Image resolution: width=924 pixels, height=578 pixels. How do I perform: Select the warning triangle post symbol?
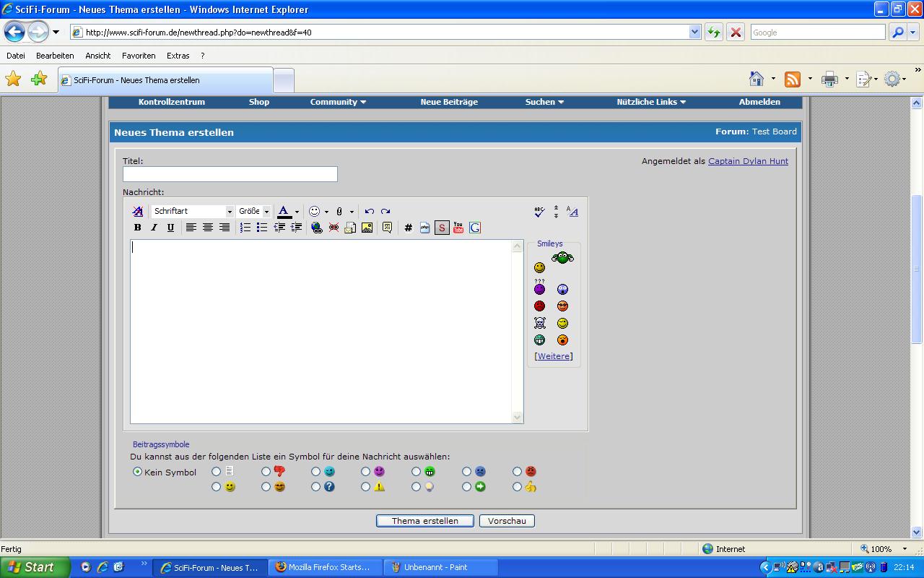366,487
